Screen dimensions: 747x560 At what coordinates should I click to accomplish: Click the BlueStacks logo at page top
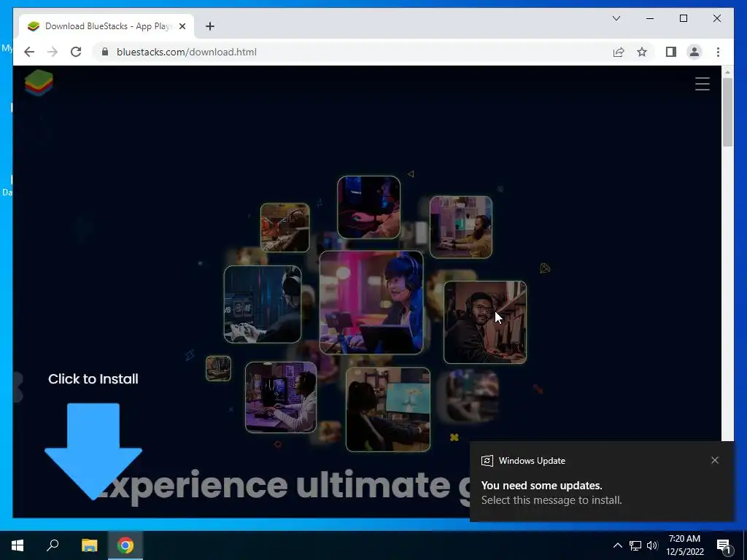39,82
